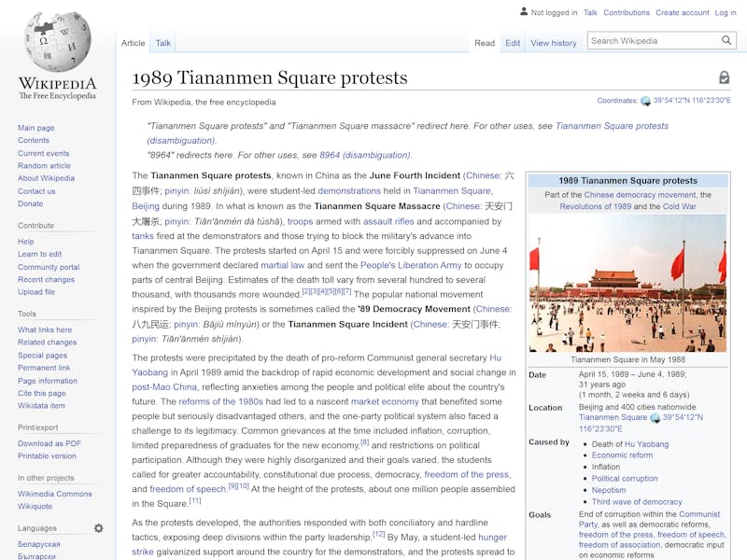Click the coordinates 39°54′12″N 116°23′30″E at top
This screenshot has width=747, height=560.
coord(692,101)
